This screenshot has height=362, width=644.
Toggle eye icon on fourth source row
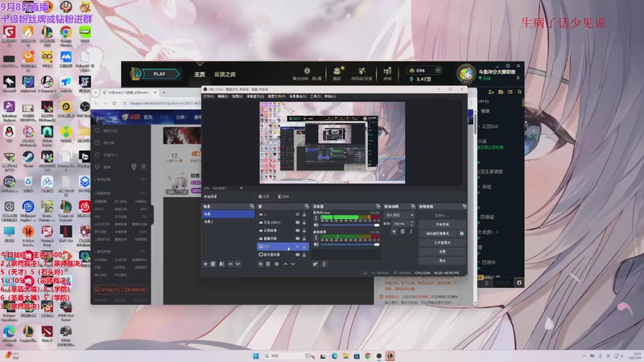pyautogui.click(x=298, y=238)
